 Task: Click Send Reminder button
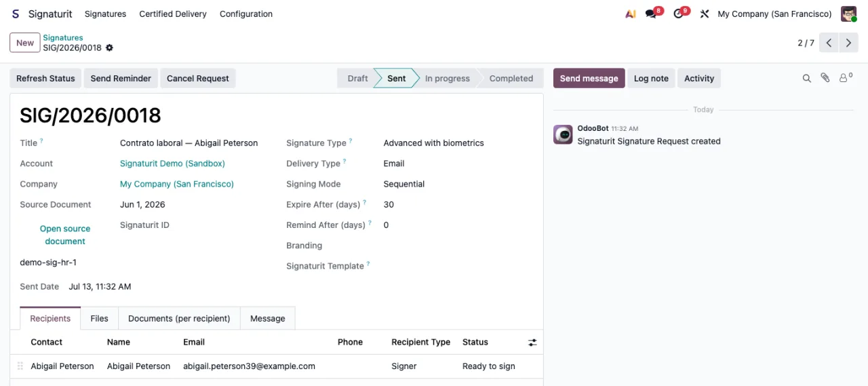tap(121, 79)
